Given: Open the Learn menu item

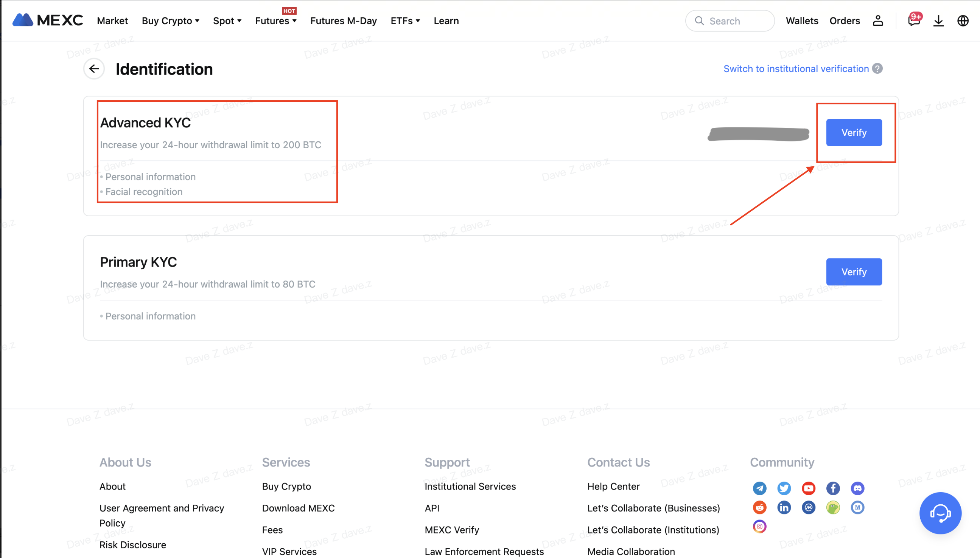Looking at the screenshot, I should tap(446, 21).
